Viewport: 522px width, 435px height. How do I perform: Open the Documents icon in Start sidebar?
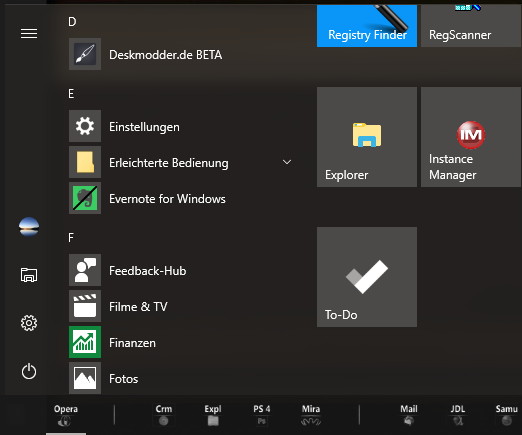[x=29, y=275]
